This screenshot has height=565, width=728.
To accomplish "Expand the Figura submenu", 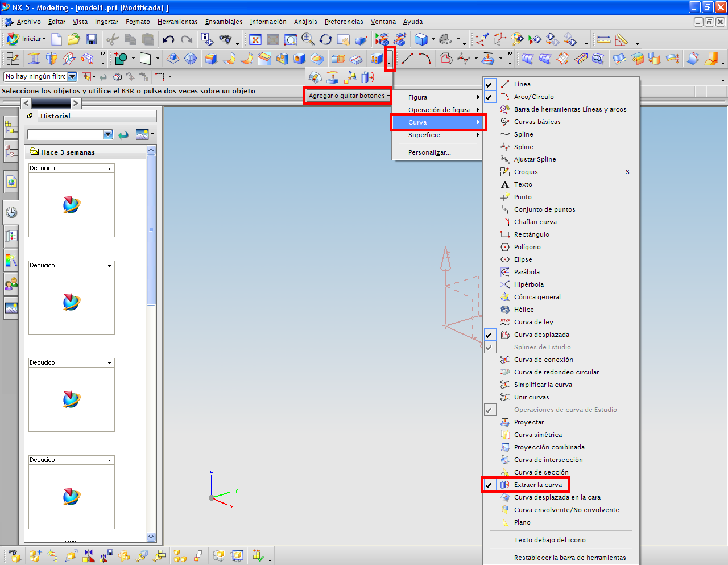I will coord(437,97).
